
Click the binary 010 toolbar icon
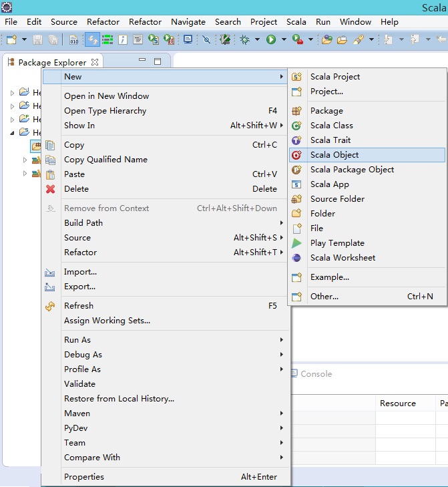tap(74, 40)
